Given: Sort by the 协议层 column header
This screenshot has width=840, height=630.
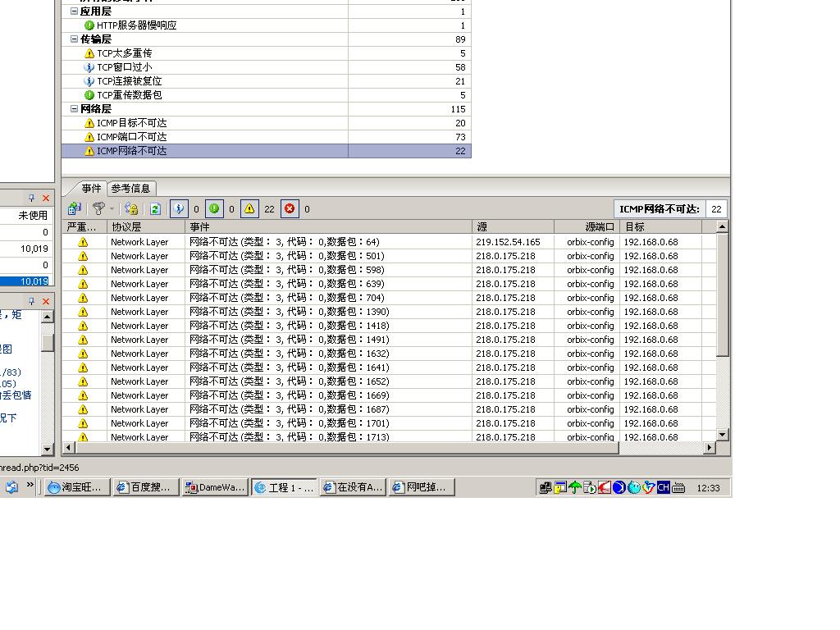Looking at the screenshot, I should click(x=145, y=227).
